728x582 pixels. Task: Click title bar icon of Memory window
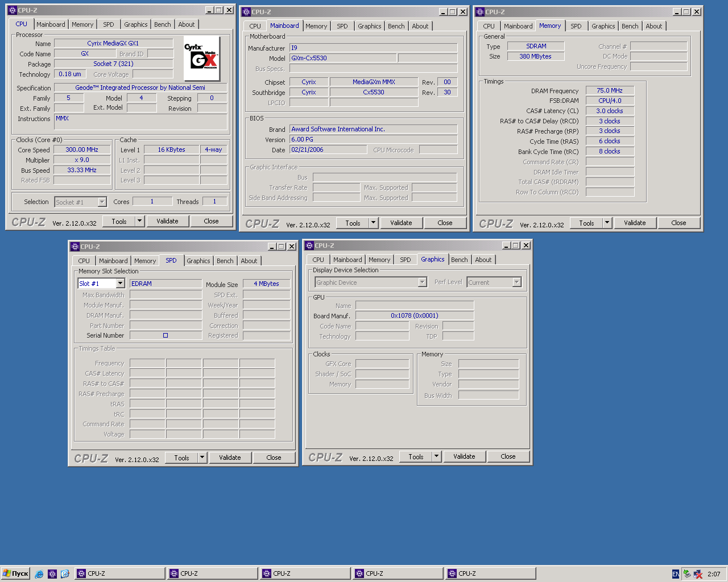pyautogui.click(x=480, y=12)
